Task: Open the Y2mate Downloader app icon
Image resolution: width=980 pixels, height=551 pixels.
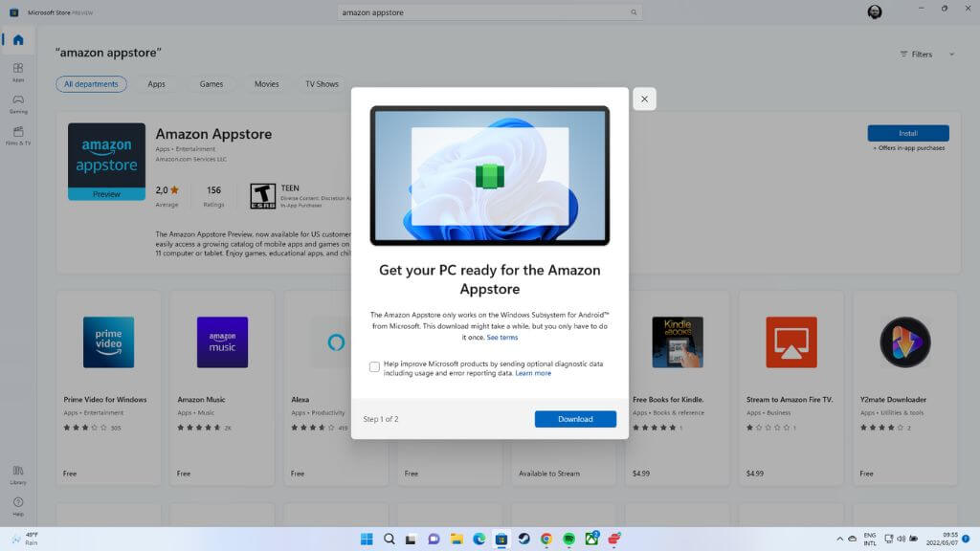Action: pyautogui.click(x=905, y=342)
